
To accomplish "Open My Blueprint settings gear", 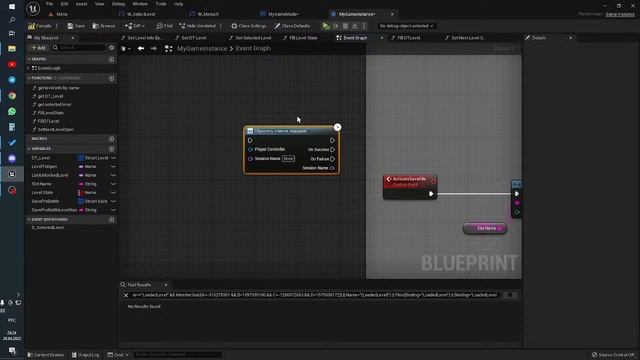I will tap(111, 48).
